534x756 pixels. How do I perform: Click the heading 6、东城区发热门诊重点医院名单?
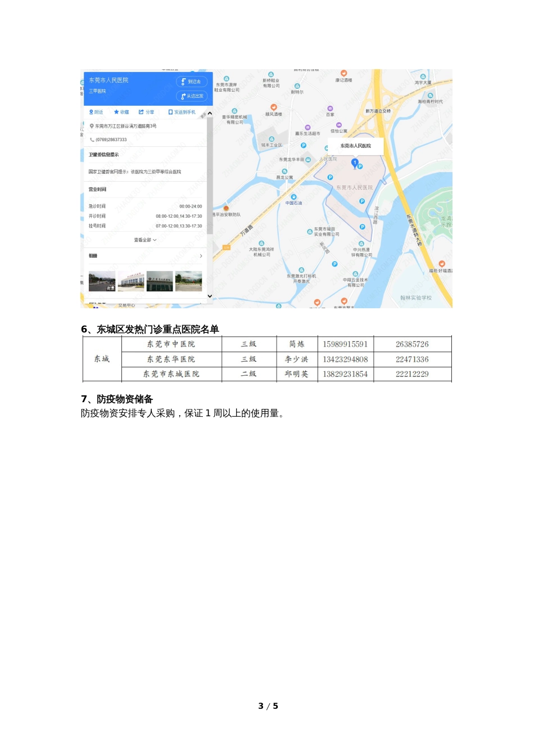click(150, 329)
